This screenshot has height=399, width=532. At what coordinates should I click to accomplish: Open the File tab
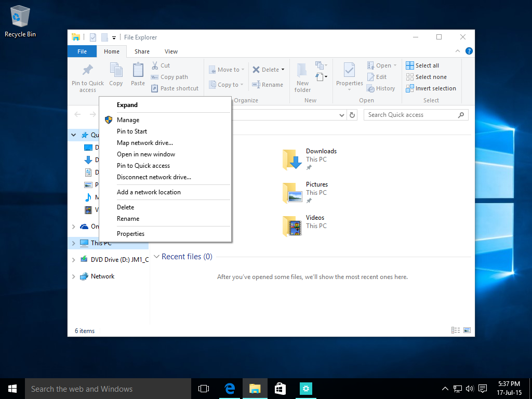(x=82, y=51)
